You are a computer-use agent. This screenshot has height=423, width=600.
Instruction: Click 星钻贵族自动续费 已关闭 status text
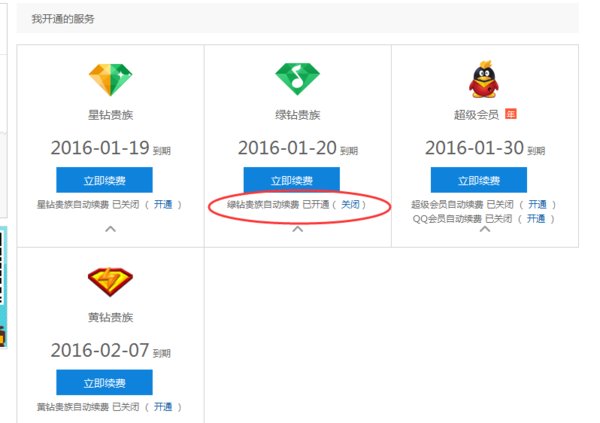88,204
